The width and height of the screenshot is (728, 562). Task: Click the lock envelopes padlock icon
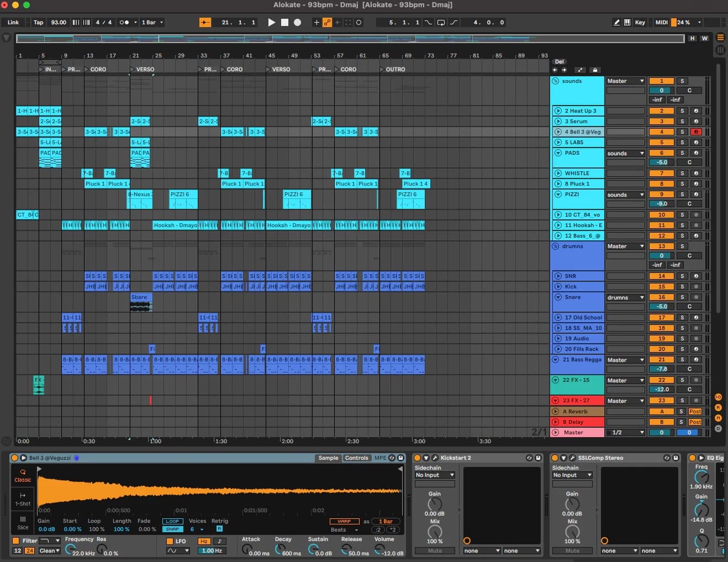[595, 70]
